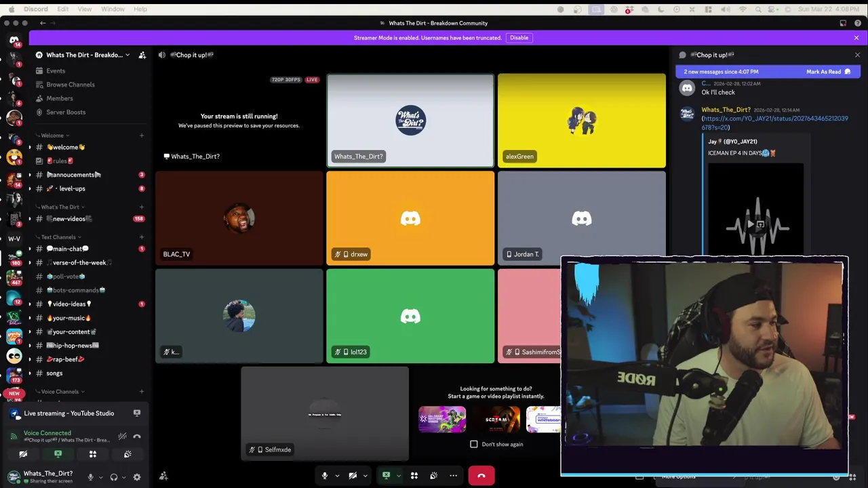Open the x.com Y0_JAY21 status link
Screen dimensions: 868x488
[774, 123]
